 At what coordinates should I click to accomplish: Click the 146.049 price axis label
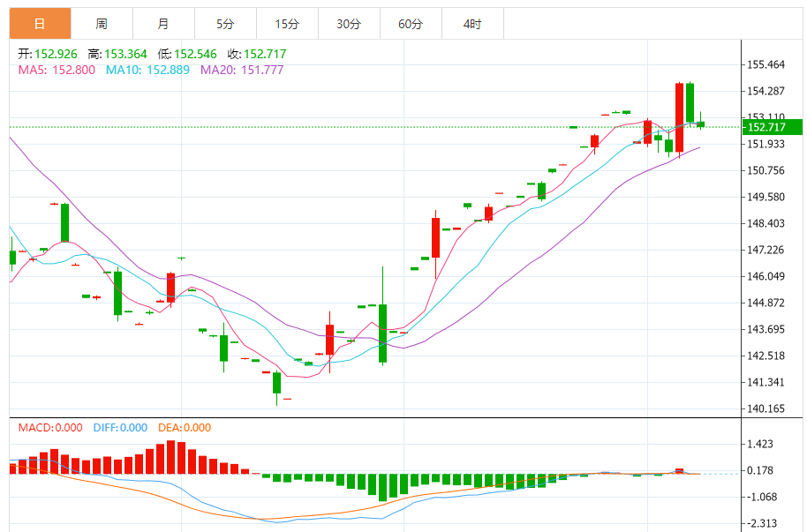(x=766, y=276)
